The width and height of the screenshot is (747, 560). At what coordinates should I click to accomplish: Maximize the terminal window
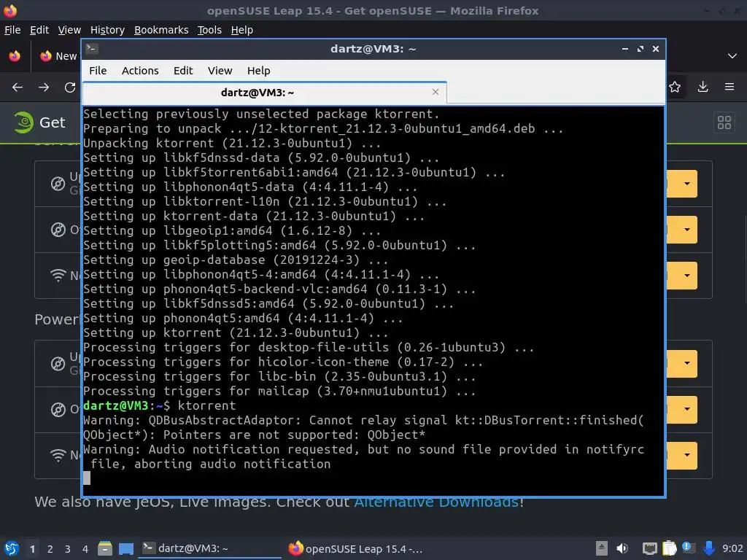pos(640,49)
